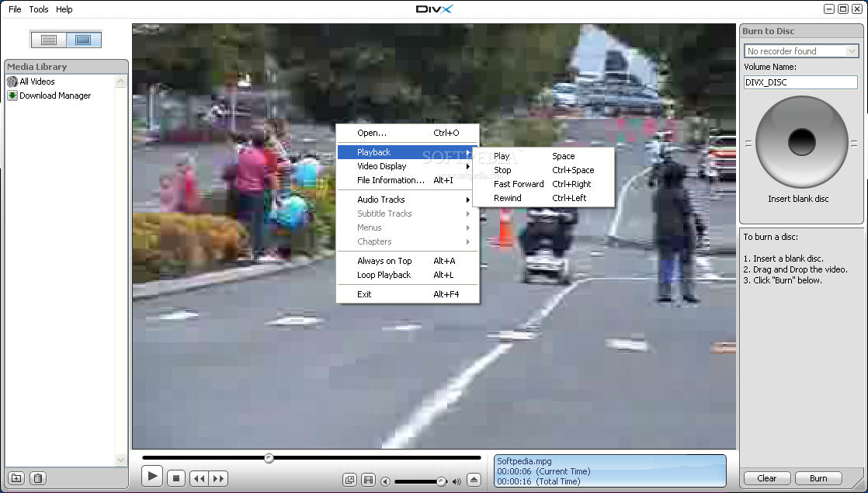
Task: Click the film strip icon
Action: pyautogui.click(x=368, y=481)
